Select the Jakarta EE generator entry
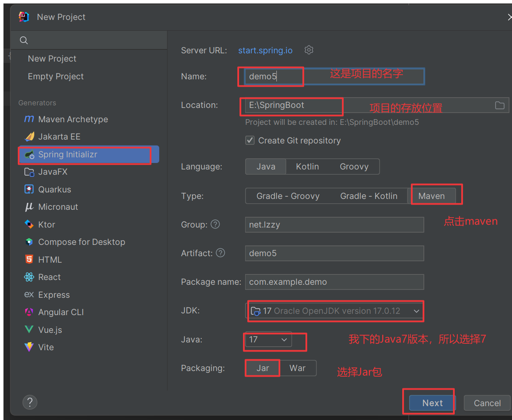This screenshot has width=512, height=420. pyautogui.click(x=89, y=137)
